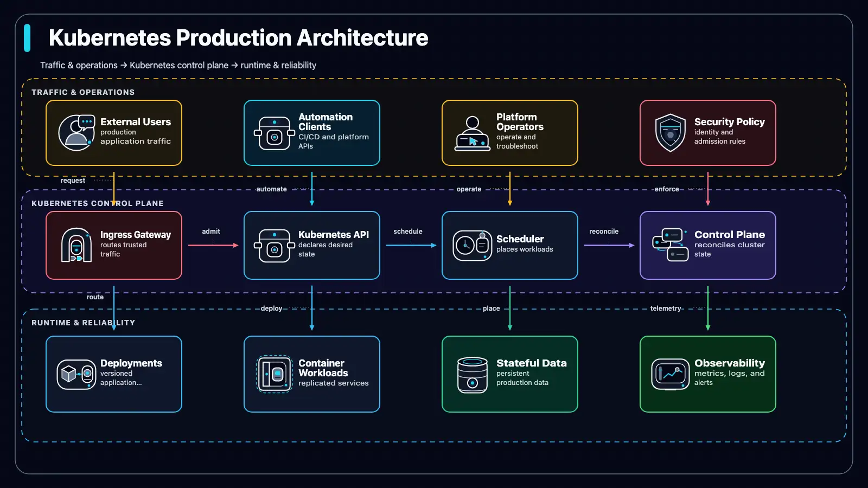Click the Platform Operators laptop user icon
The width and height of the screenshot is (868, 488).
click(x=473, y=133)
